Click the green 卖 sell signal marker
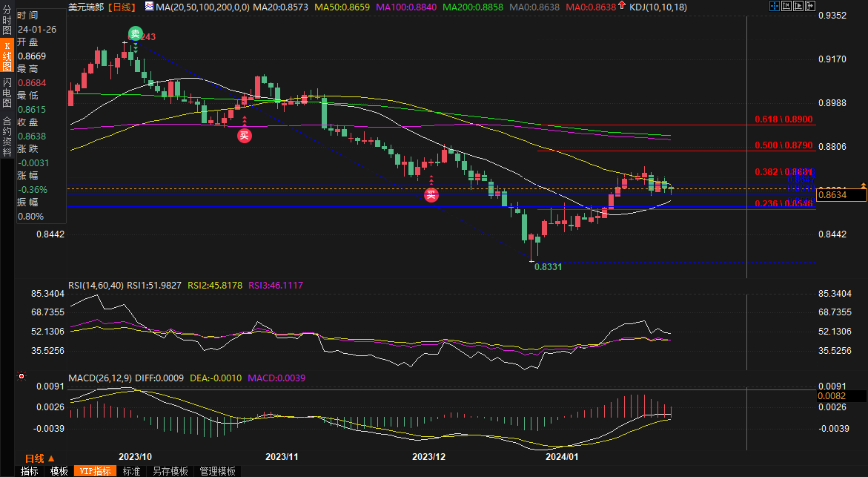Screen dimensions: 868x477 coord(134,33)
